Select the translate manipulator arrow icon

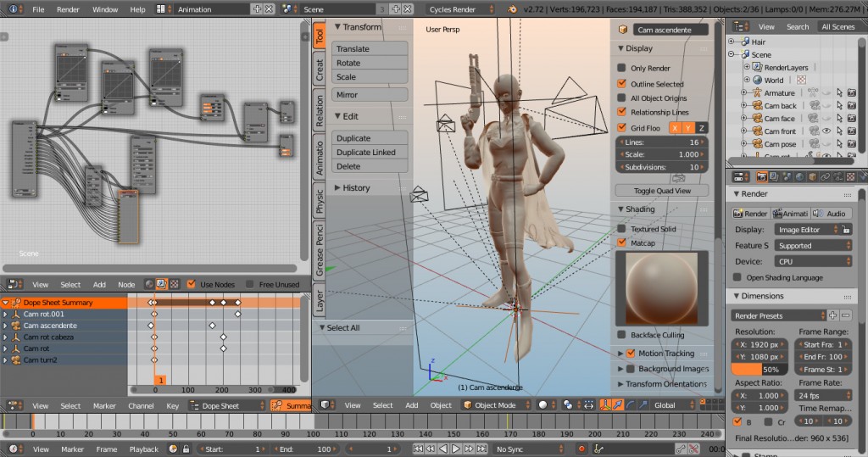coord(618,405)
